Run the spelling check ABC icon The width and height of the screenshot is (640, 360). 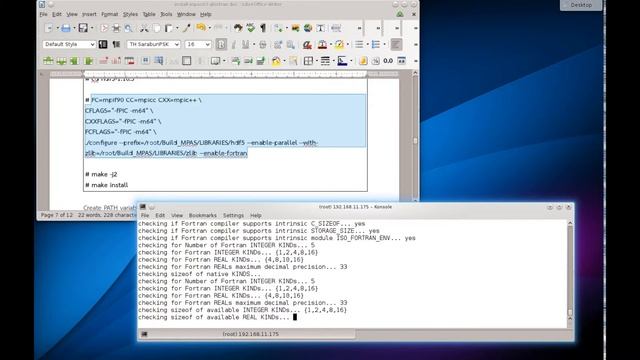point(250,28)
